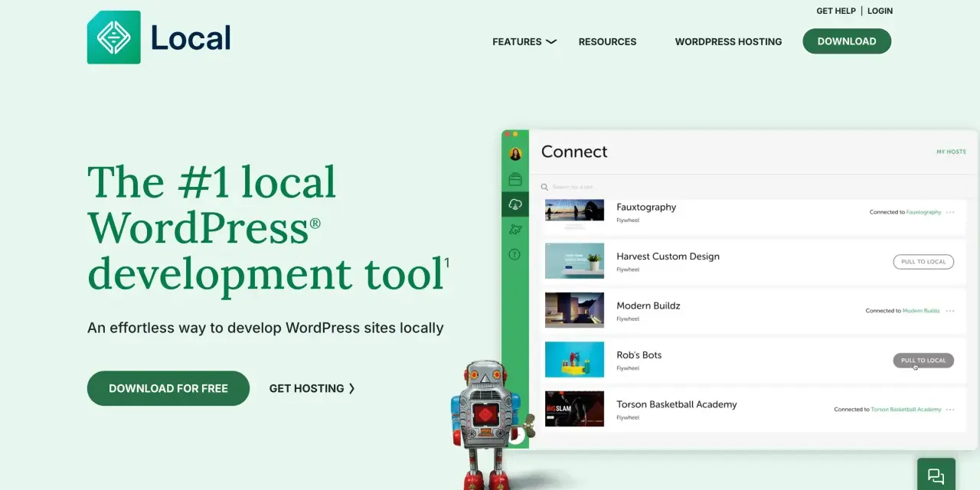Image resolution: width=980 pixels, height=490 pixels.
Task: Select the "Harvest Custom Design" site name
Action: coord(668,256)
